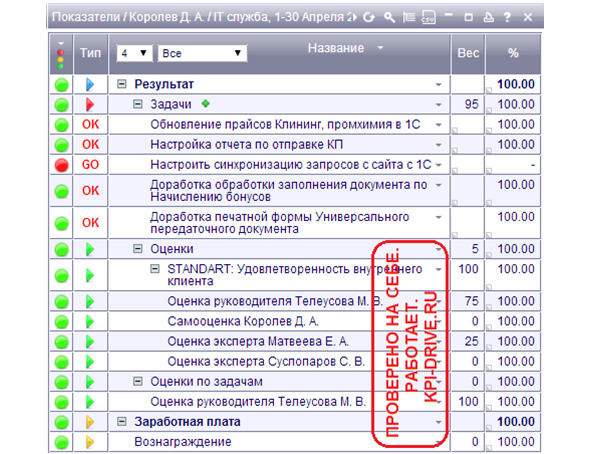Open search with the magnifier icon
Viewport: 591px width, 454px height.
click(x=389, y=17)
